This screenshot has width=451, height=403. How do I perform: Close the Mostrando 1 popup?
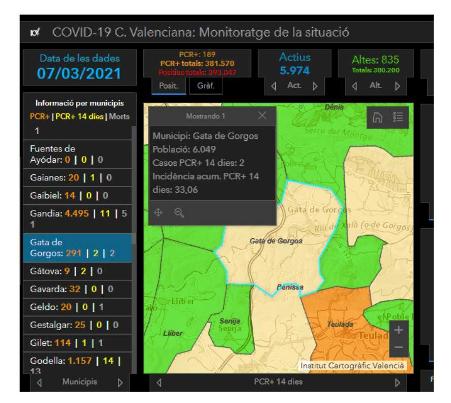(262, 116)
